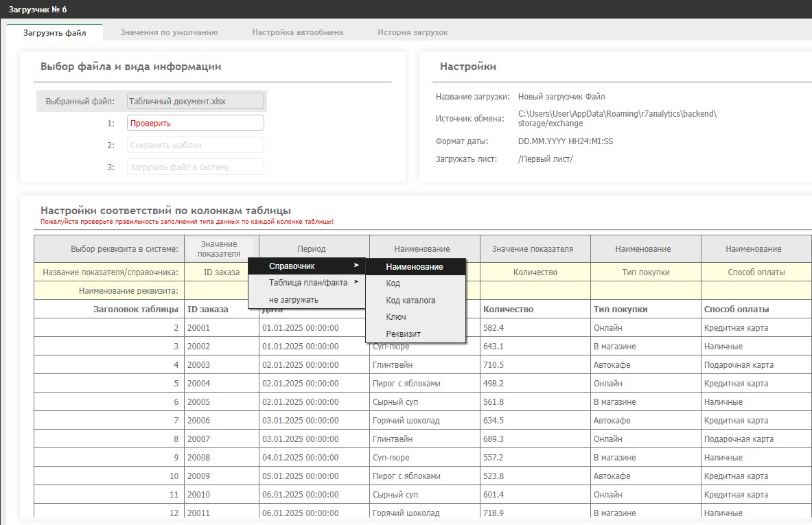Image resolution: width=812 pixels, height=525 pixels.
Task: Expand the «Справочник» context menu entry
Action: 307,266
